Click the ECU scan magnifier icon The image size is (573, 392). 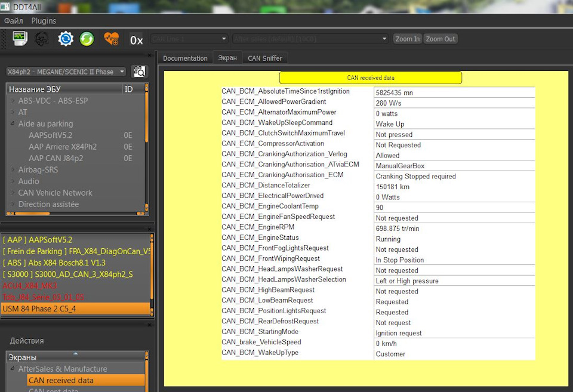pyautogui.click(x=139, y=72)
